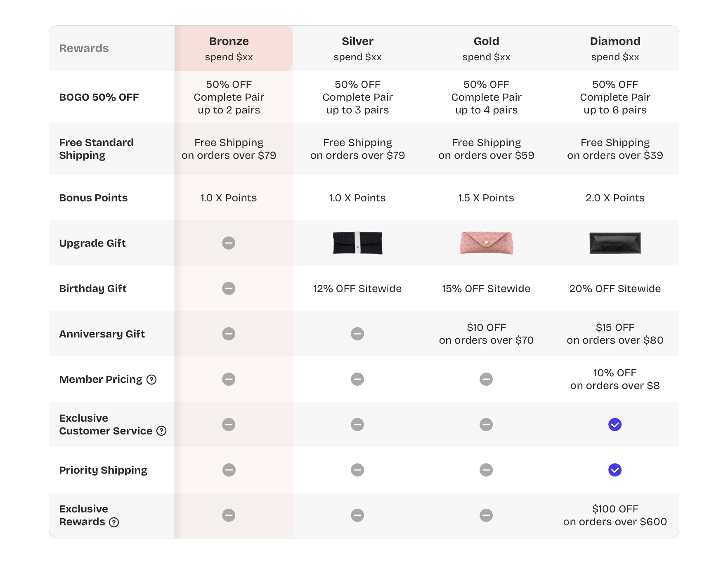Click Diamond checkmark for Exclusive Customer Service

point(615,425)
